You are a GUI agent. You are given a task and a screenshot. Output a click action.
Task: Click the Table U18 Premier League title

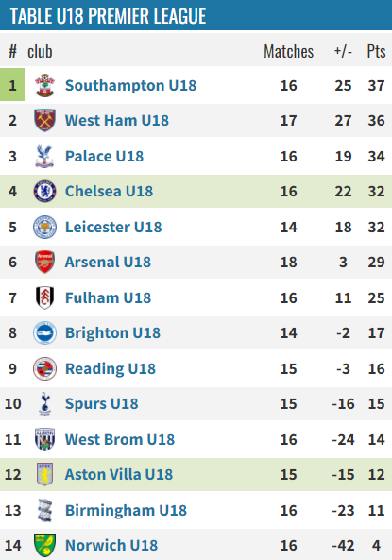(108, 16)
